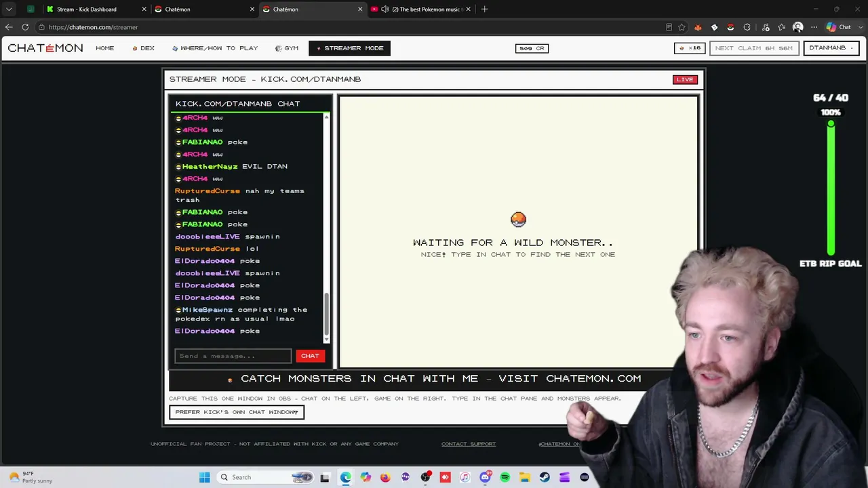Mute the Pokemon music tab audio
Screen dimensions: 868x488
coord(385,9)
